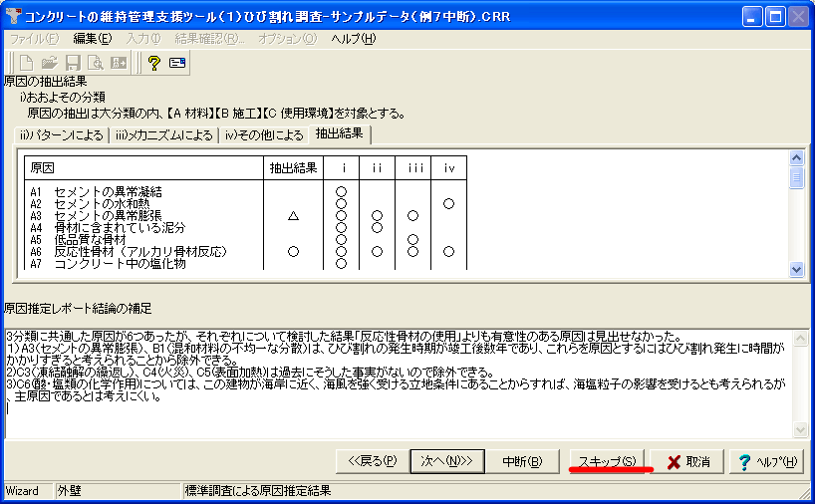This screenshot has width=815, height=504.
Task: Click the 標準調査による原因推定結果 status text
Action: [x=258, y=491]
